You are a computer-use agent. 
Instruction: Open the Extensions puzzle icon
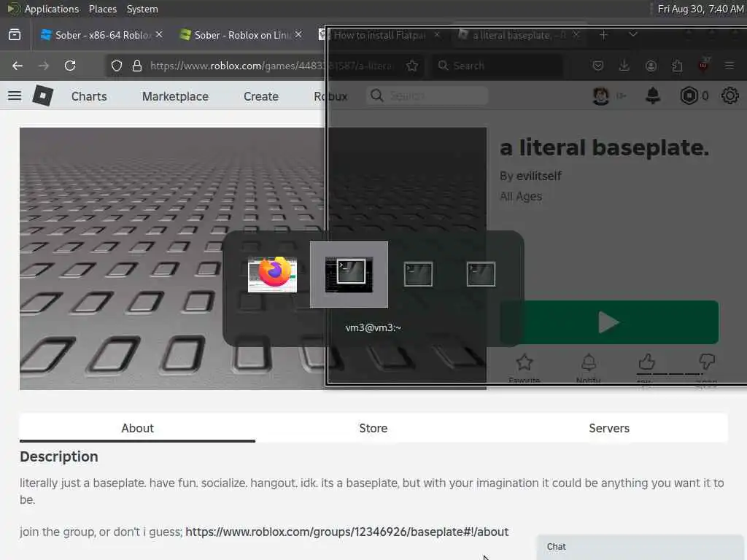pos(677,66)
